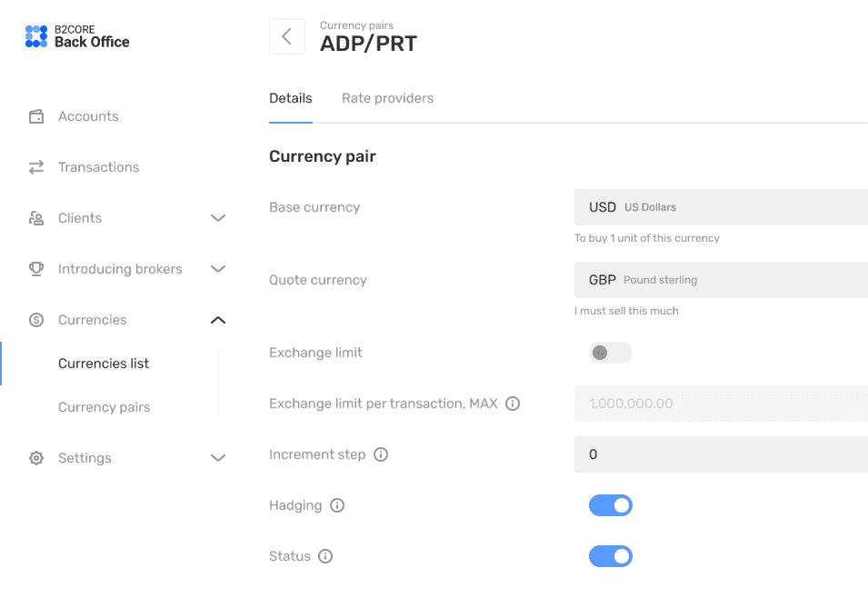Open Currency pairs in sidebar

coord(105,407)
